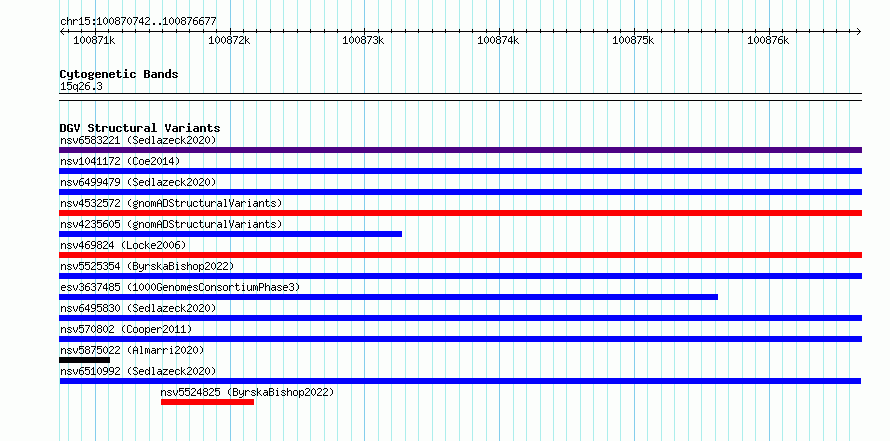Select the 15q26.3 band label
Image resolution: width=890 pixels, height=441 pixels.
tap(81, 87)
